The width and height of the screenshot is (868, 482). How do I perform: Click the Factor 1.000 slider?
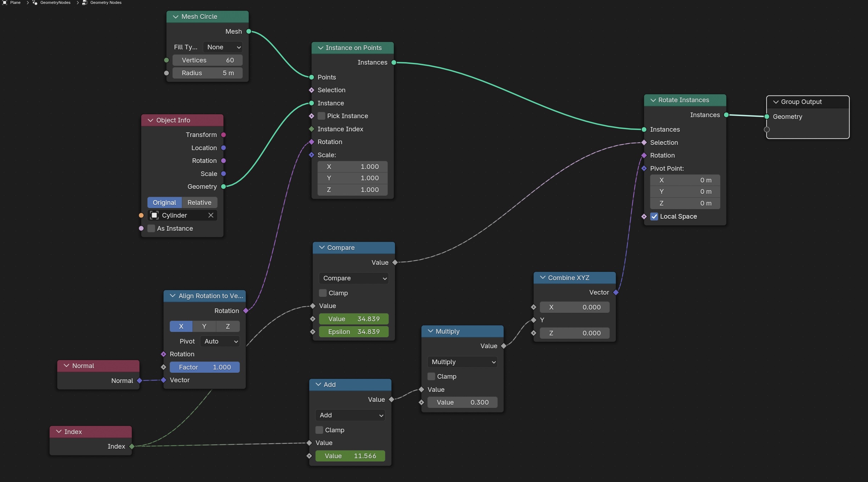click(205, 367)
